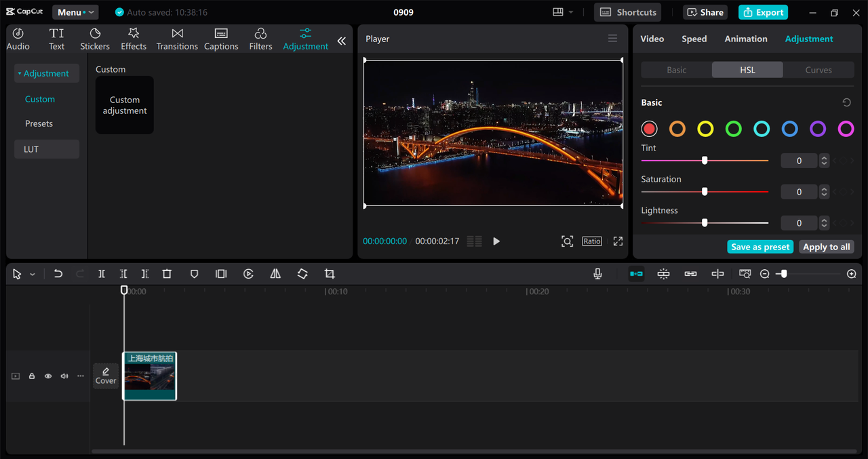Open the Effects panel
The image size is (868, 459).
click(134, 39)
